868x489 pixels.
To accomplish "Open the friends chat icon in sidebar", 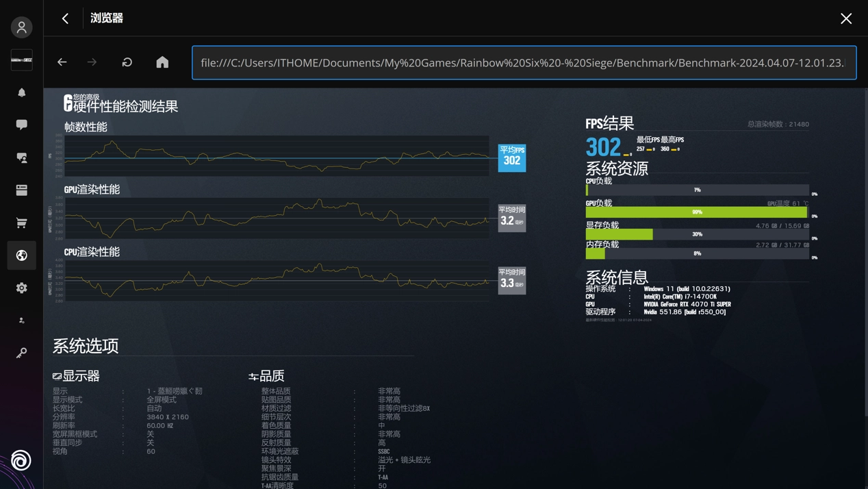I will pyautogui.click(x=22, y=158).
